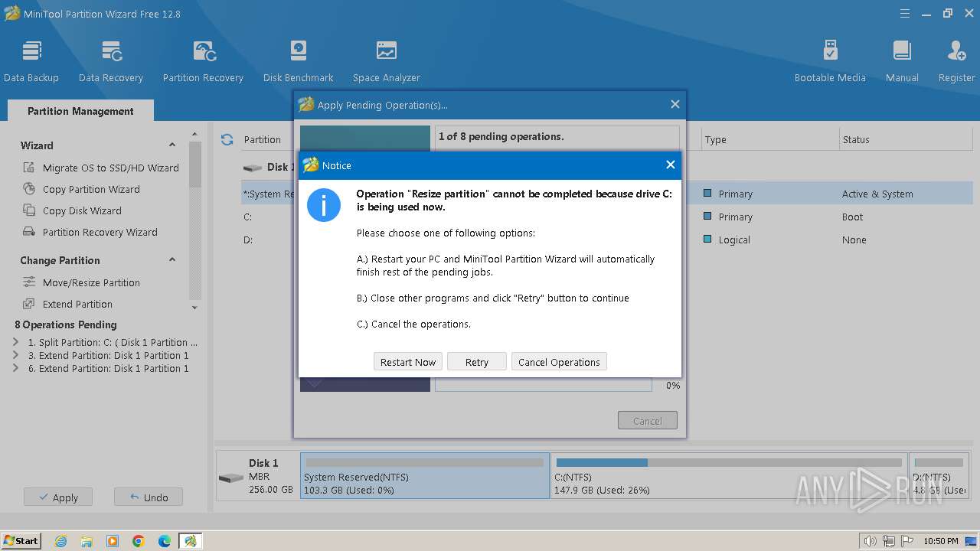Image resolution: width=980 pixels, height=551 pixels.
Task: Select the C:(NTFS) block in disk map
Action: [729, 475]
